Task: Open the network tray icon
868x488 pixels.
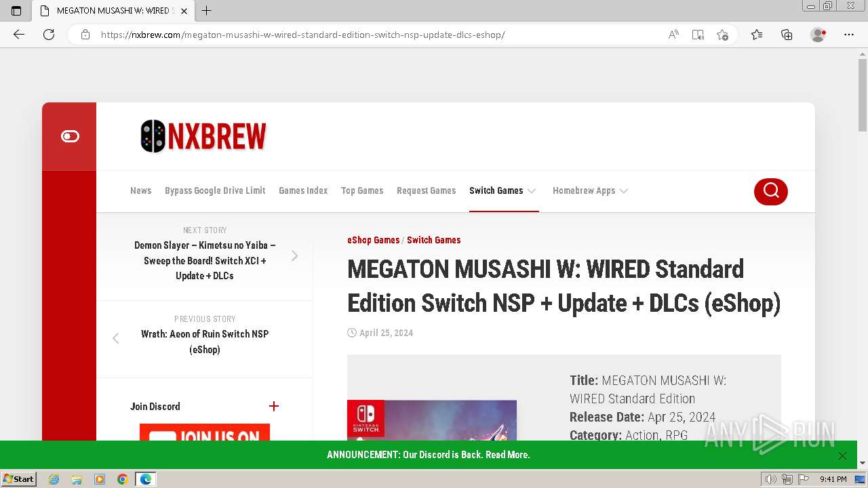Action: point(787,479)
